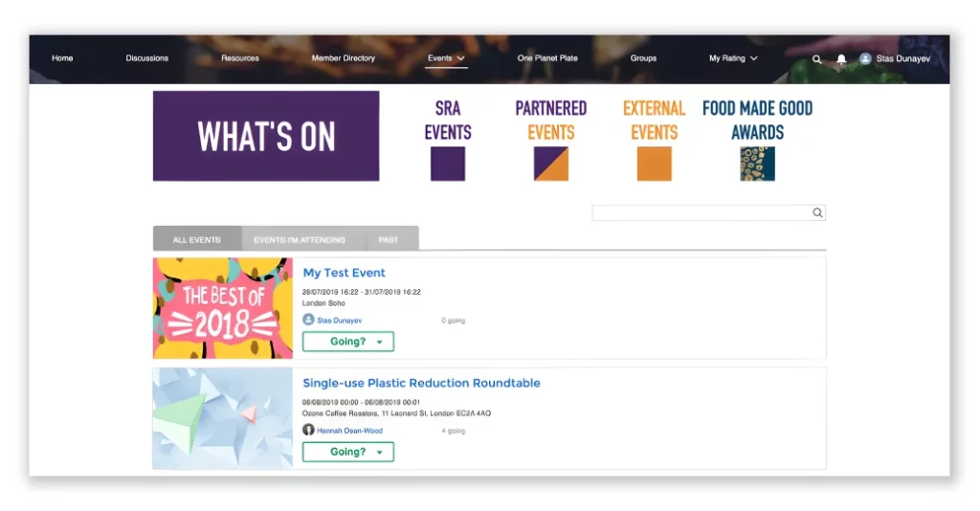Expand the Events menu dropdown
The height and width of the screenshot is (511, 980).
point(446,58)
